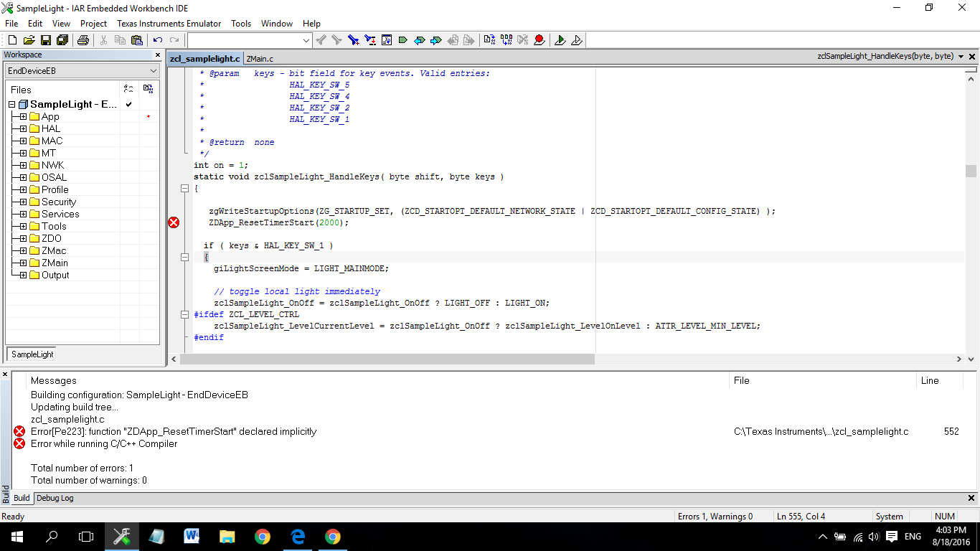Open Replace via its toolbar icon
The image size is (980, 551).
click(x=369, y=40)
